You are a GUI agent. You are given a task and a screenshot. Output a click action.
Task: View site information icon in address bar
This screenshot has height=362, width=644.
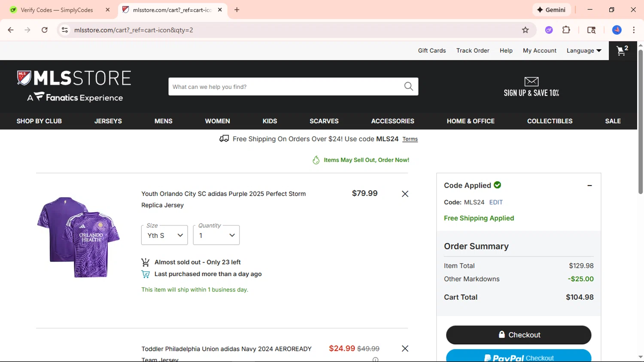pyautogui.click(x=65, y=30)
